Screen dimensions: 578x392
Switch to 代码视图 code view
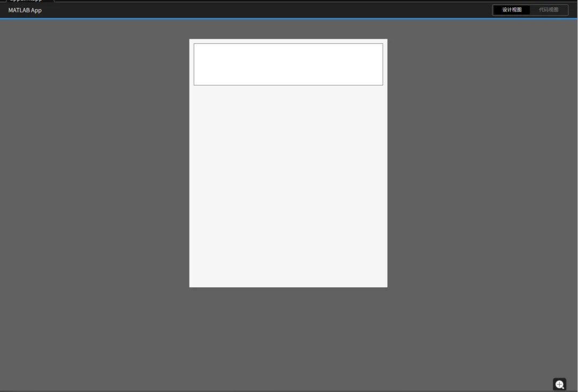549,10
